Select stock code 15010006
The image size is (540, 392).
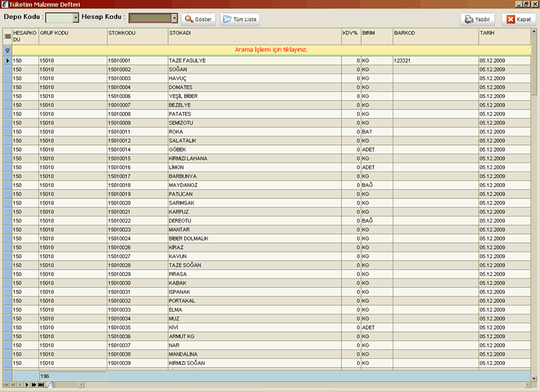(138, 96)
